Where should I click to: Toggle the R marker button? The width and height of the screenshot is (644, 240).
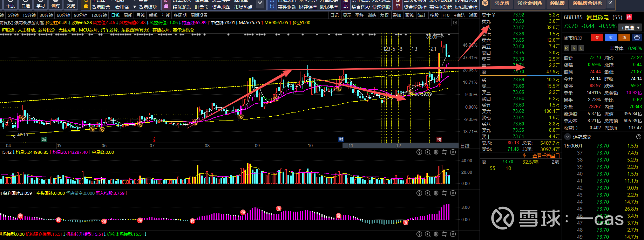tap(567, 48)
